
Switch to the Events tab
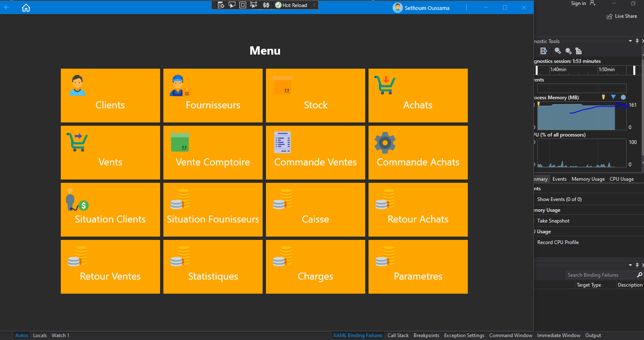[559, 179]
